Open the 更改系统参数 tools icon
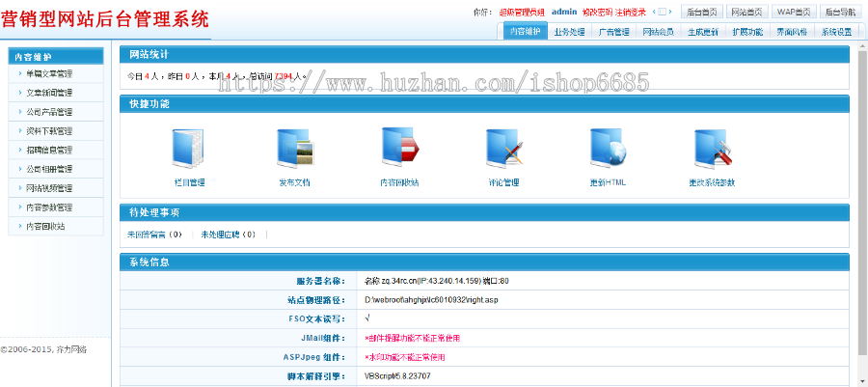This screenshot has width=868, height=387. point(713,148)
